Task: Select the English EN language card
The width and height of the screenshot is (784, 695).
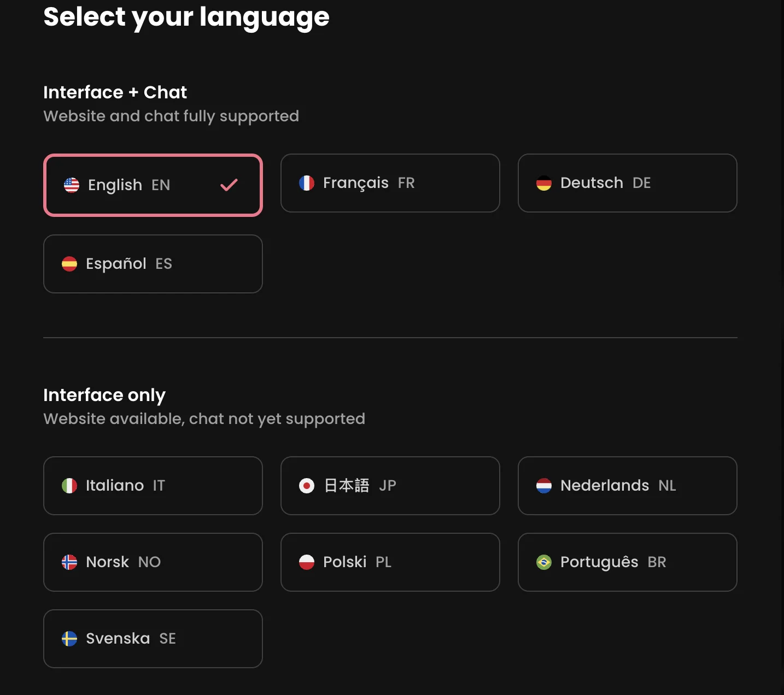Action: 153,185
